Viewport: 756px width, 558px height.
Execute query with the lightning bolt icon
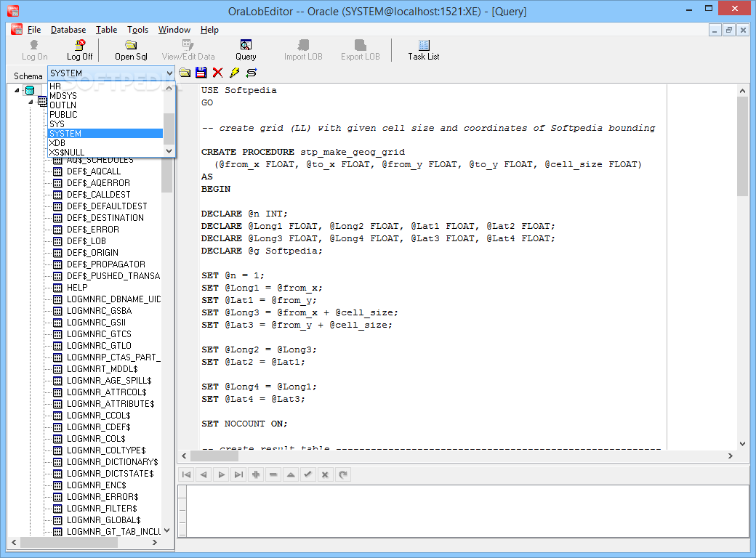234,73
